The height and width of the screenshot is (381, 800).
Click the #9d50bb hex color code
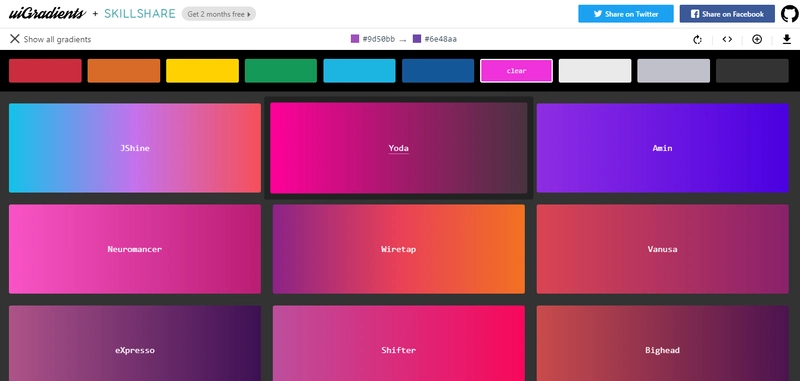pos(379,39)
